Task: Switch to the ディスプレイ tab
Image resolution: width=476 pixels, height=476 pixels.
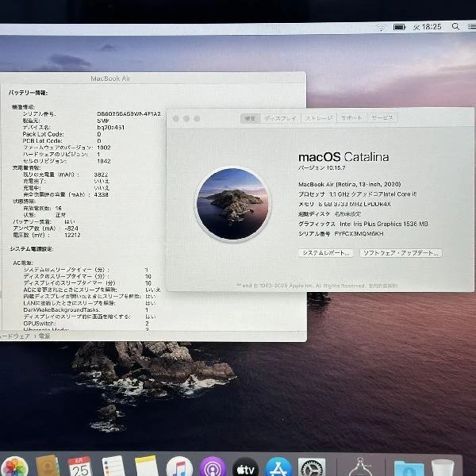Action: [281, 118]
